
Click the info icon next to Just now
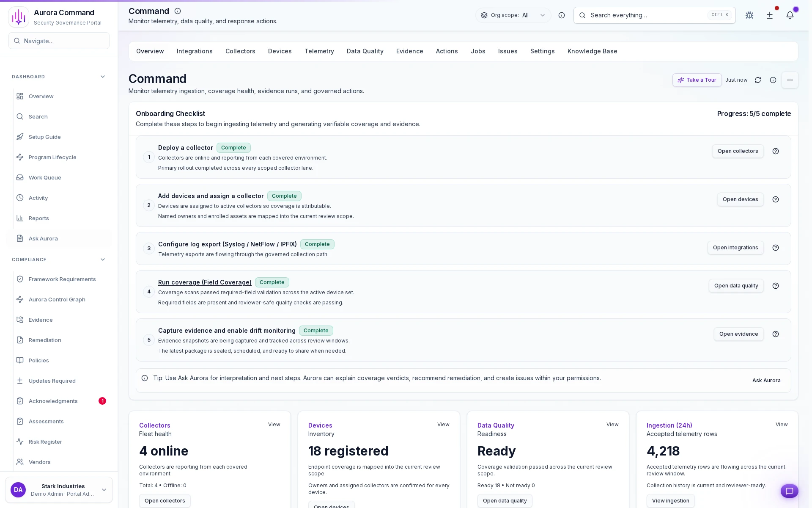(x=773, y=80)
